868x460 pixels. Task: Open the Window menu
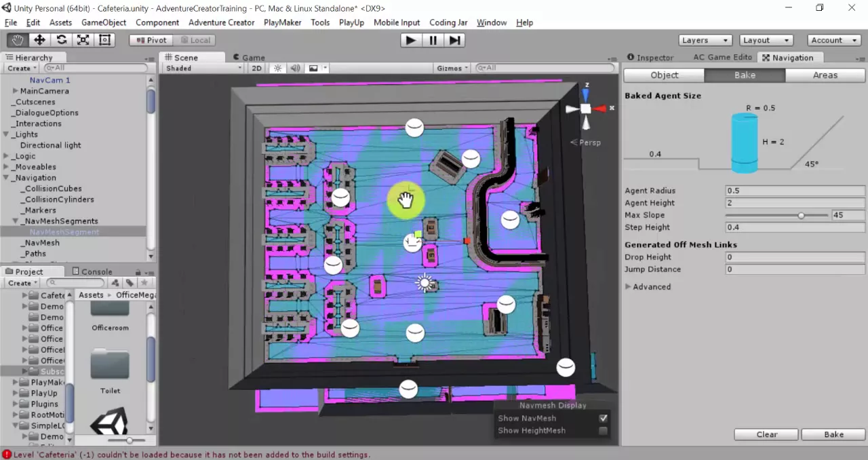coord(492,22)
